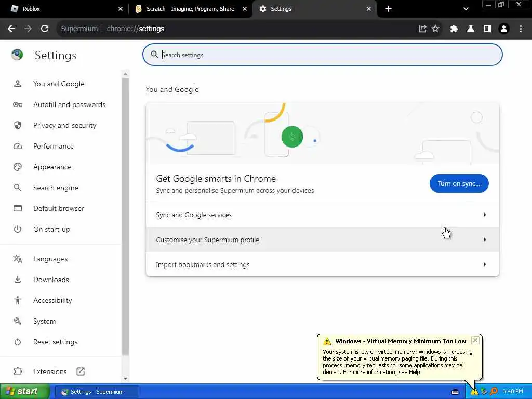Open Customise your Supermium profile
This screenshot has height=399, width=532.
[x=322, y=240]
